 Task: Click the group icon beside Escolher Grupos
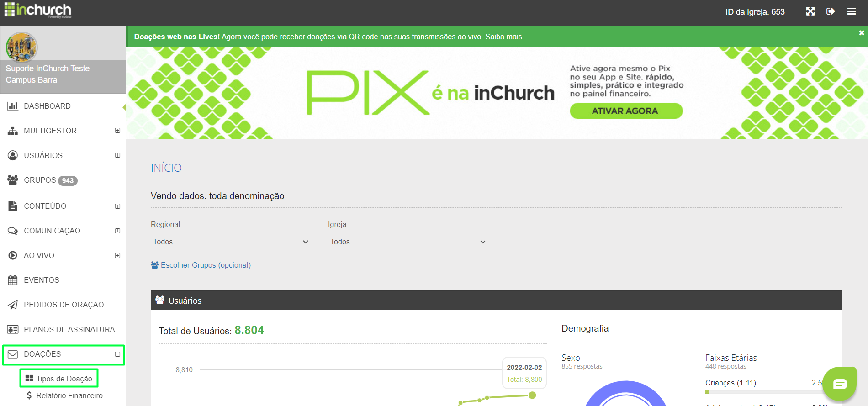pyautogui.click(x=155, y=265)
